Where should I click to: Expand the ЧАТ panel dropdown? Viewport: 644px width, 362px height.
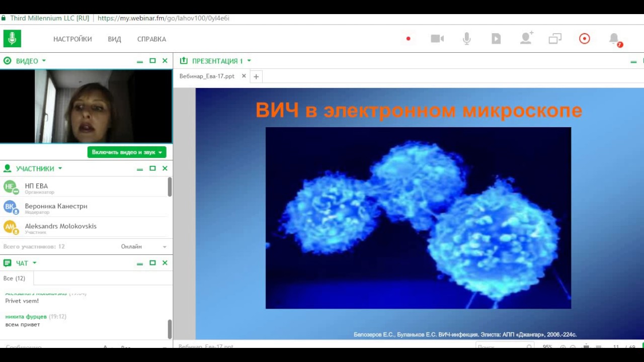[x=34, y=263]
